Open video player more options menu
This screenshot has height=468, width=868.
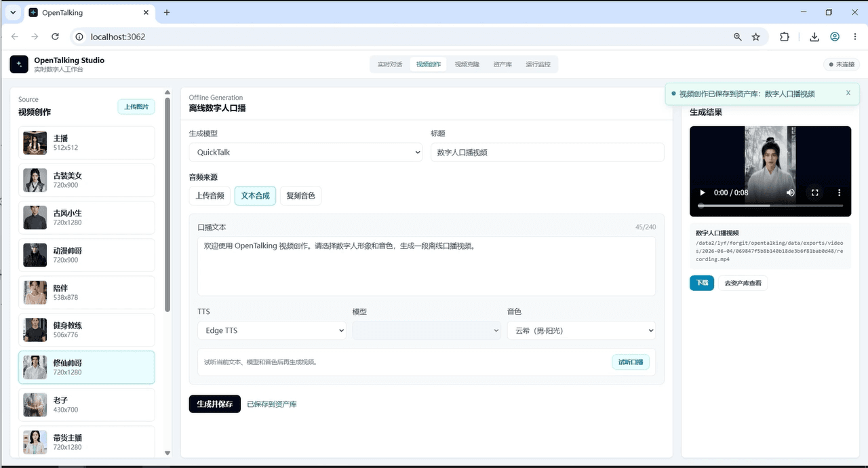coord(840,193)
